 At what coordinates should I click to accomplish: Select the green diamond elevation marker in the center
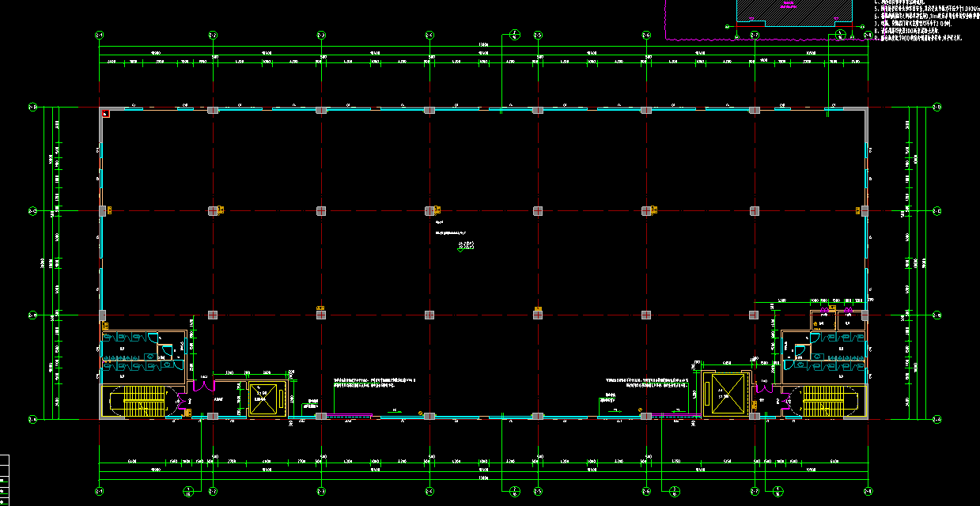[x=461, y=251]
